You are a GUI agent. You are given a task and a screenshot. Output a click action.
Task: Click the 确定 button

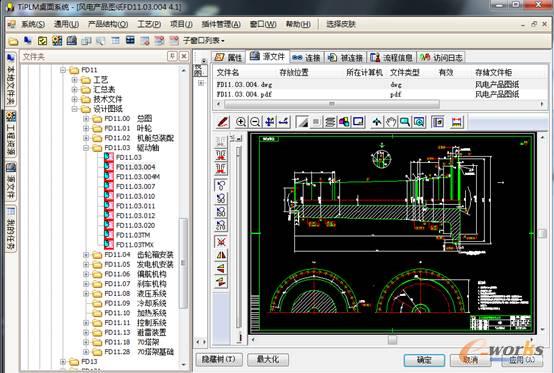pos(424,360)
